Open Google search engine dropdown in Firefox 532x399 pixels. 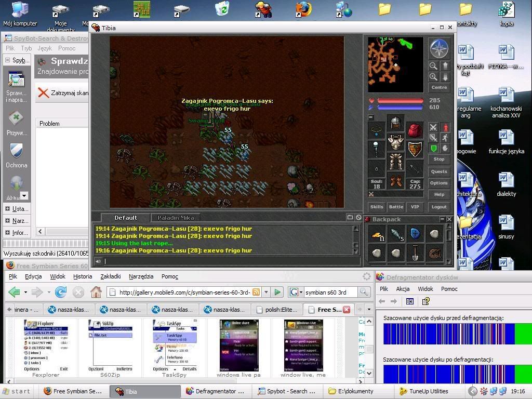pyautogui.click(x=301, y=292)
